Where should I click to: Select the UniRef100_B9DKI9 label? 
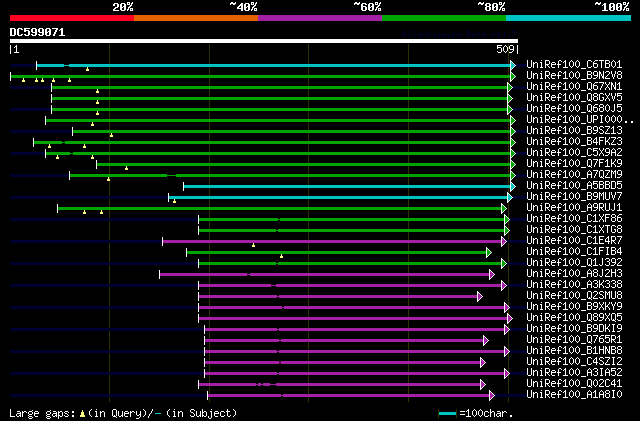click(574, 329)
